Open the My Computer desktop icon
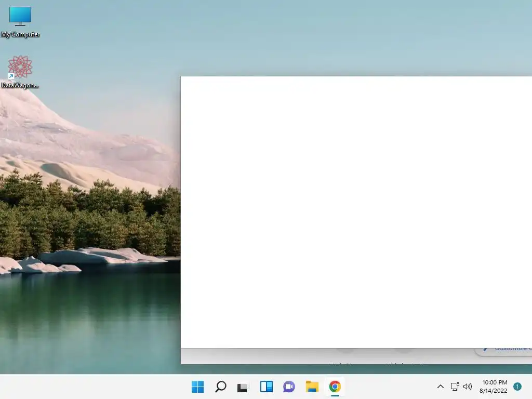 [x=20, y=21]
